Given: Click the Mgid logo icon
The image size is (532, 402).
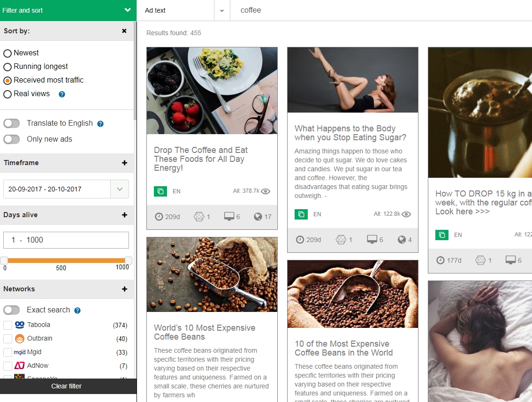Looking at the screenshot, I should pos(20,352).
